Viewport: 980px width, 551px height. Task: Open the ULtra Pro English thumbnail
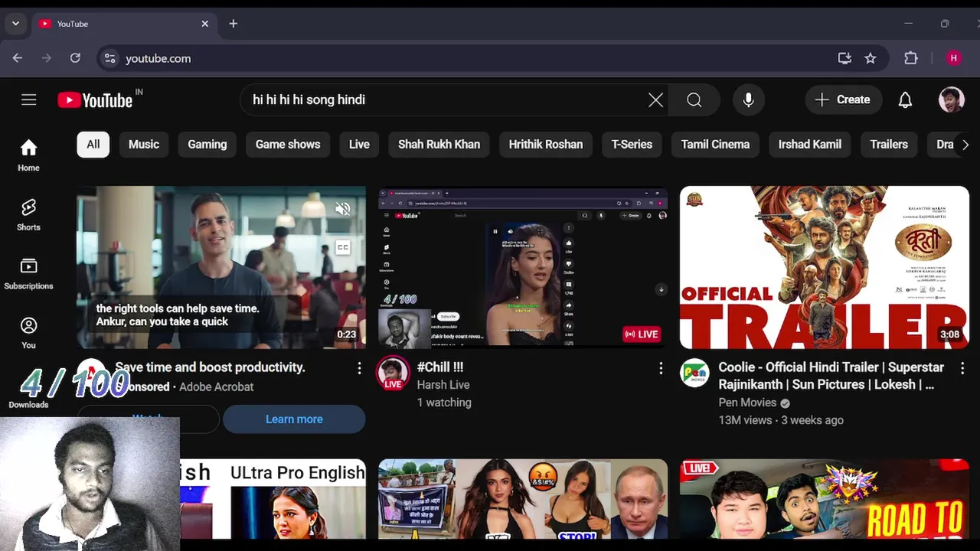[x=273, y=499]
